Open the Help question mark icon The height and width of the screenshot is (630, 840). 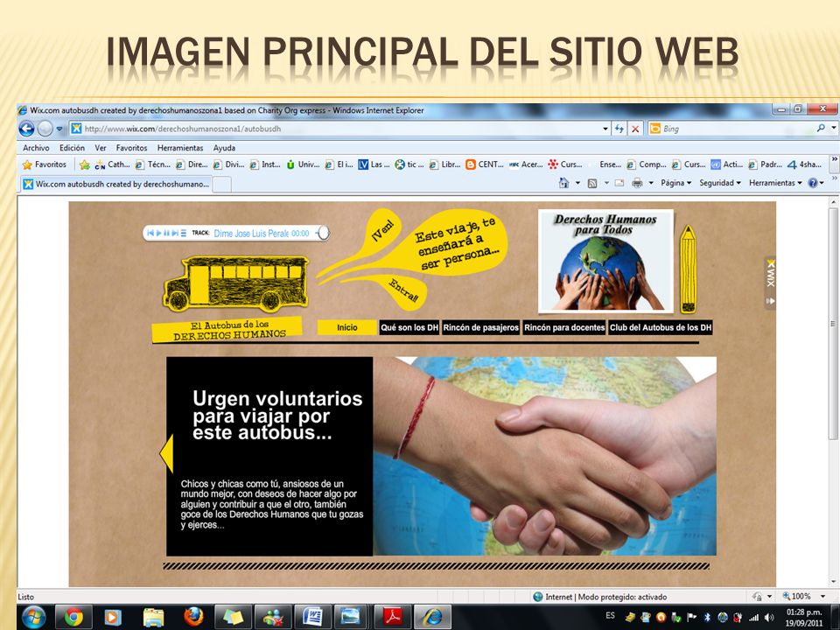pos(813,183)
